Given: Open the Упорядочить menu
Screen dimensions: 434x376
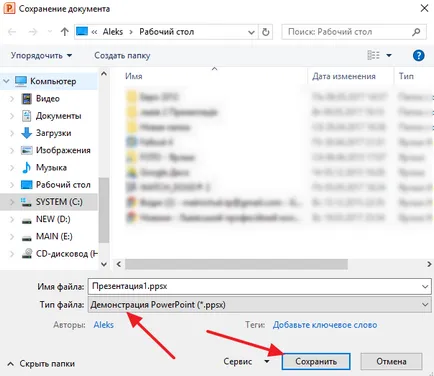Looking at the screenshot, I should [x=41, y=55].
